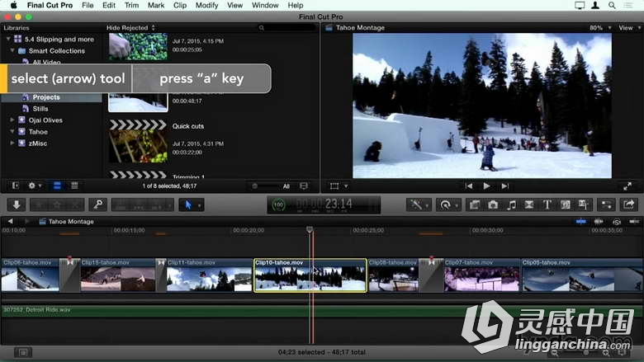Open the Timeline Index
The width and height of the screenshot is (644, 362).
click(23, 352)
